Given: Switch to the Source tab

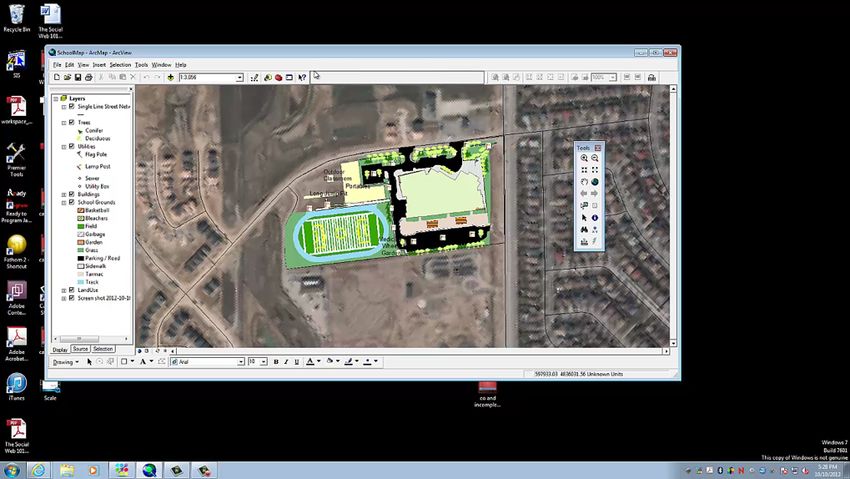Looking at the screenshot, I should pyautogui.click(x=80, y=349).
